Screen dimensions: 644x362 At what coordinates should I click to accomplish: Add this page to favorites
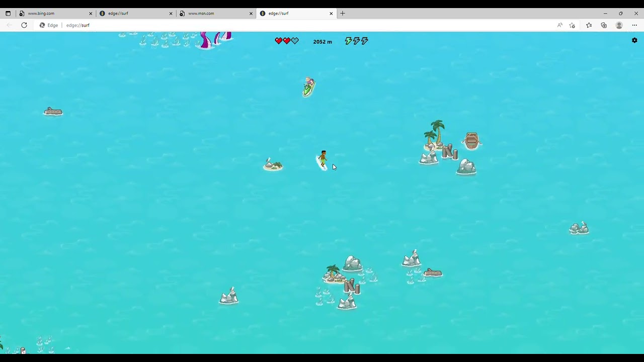(572, 25)
